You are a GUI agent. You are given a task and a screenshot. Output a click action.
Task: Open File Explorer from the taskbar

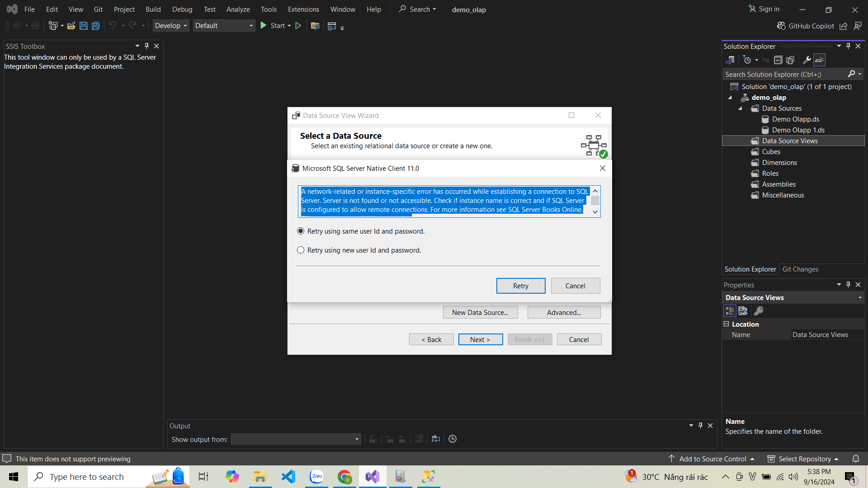[260, 477]
